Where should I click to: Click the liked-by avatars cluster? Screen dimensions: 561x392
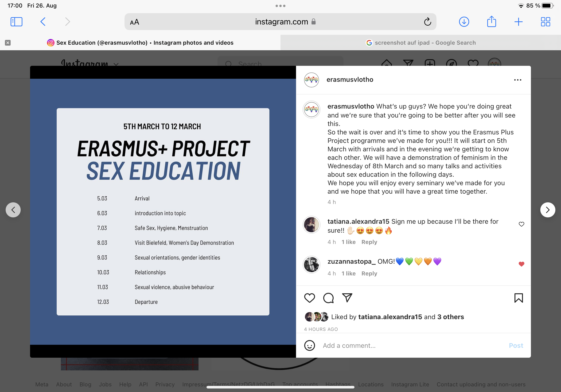pos(316,317)
